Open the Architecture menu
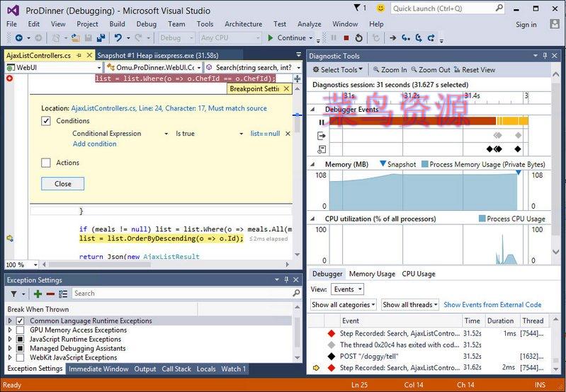 coord(243,24)
